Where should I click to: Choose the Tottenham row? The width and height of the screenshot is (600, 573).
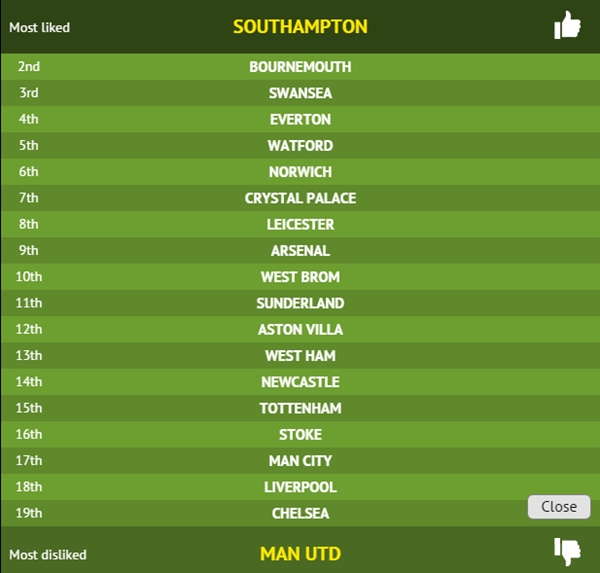pos(300,408)
